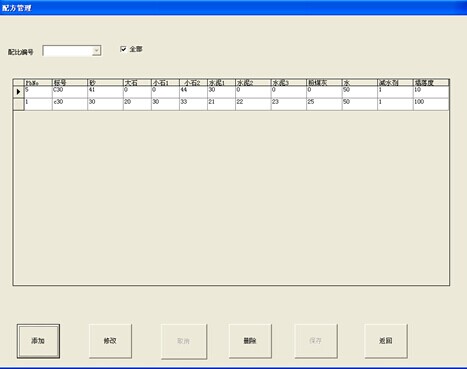Viewport: 467px width, 369px height.
Task: Click the 水 column header
Action: 360,83
